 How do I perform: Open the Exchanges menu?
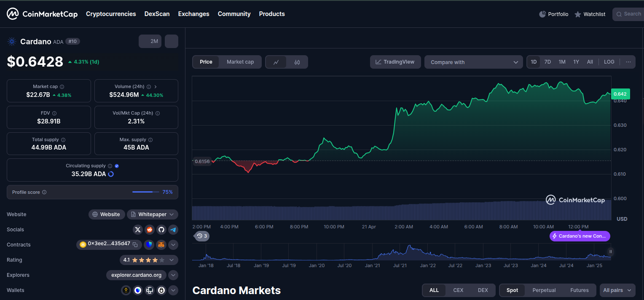pos(193,14)
